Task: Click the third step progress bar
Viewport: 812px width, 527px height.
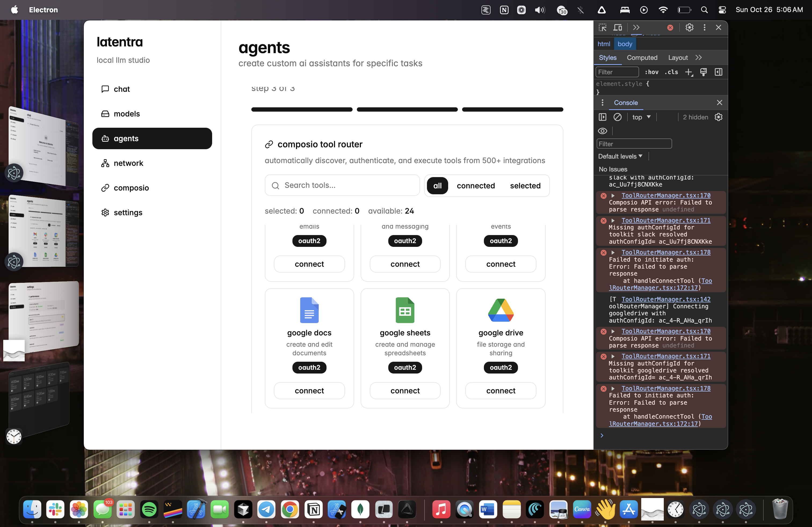Action: [512, 109]
